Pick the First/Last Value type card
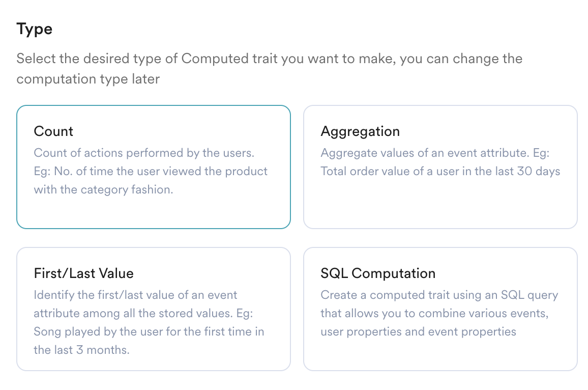 pyautogui.click(x=154, y=309)
